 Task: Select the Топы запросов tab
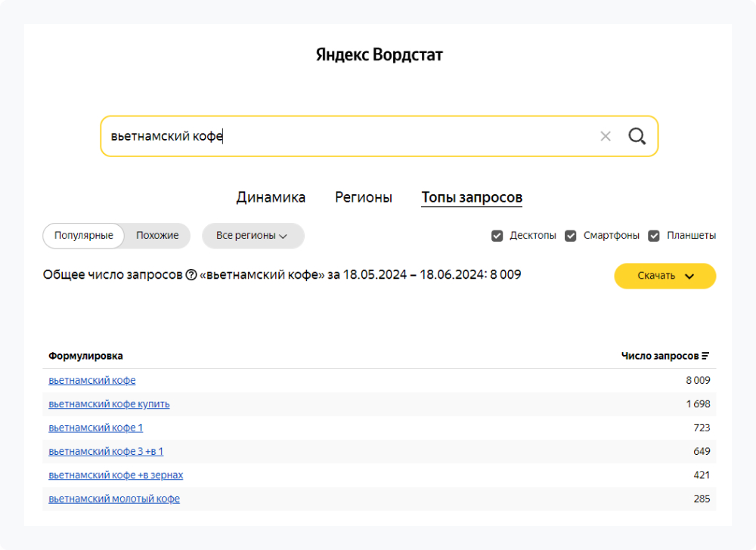pos(472,196)
